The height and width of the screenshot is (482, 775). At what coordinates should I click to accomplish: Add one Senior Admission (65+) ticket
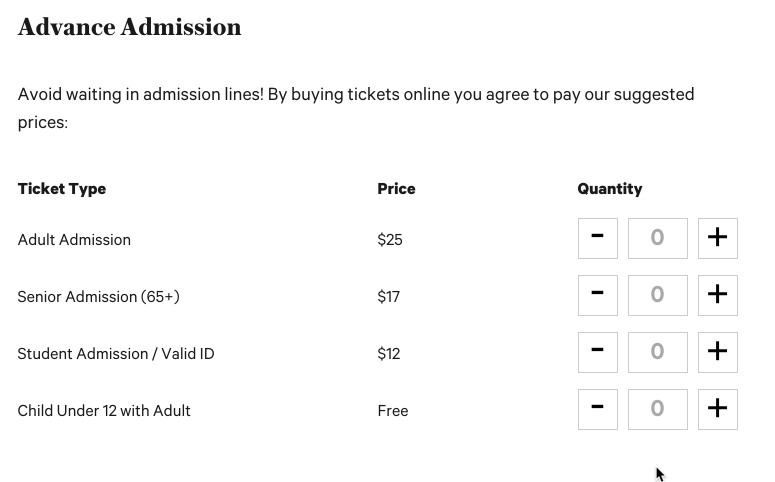[x=717, y=295]
